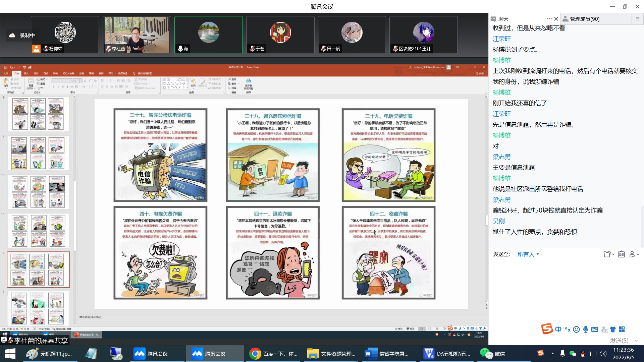The image size is (644, 362).
Task: Click the Sogou input method logo
Action: point(547,329)
